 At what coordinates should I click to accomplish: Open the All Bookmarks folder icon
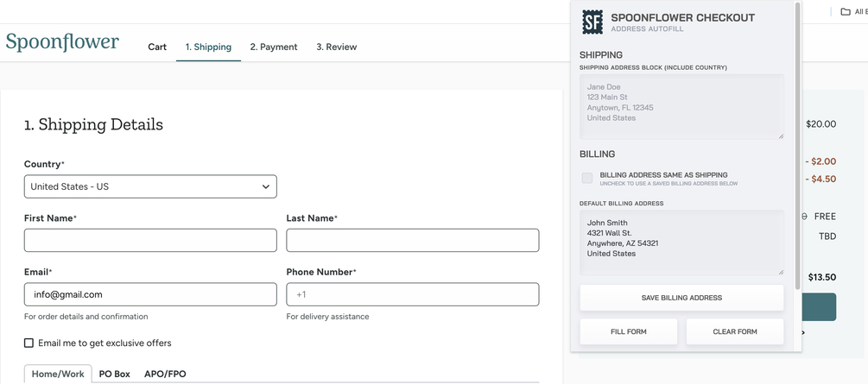tap(846, 12)
